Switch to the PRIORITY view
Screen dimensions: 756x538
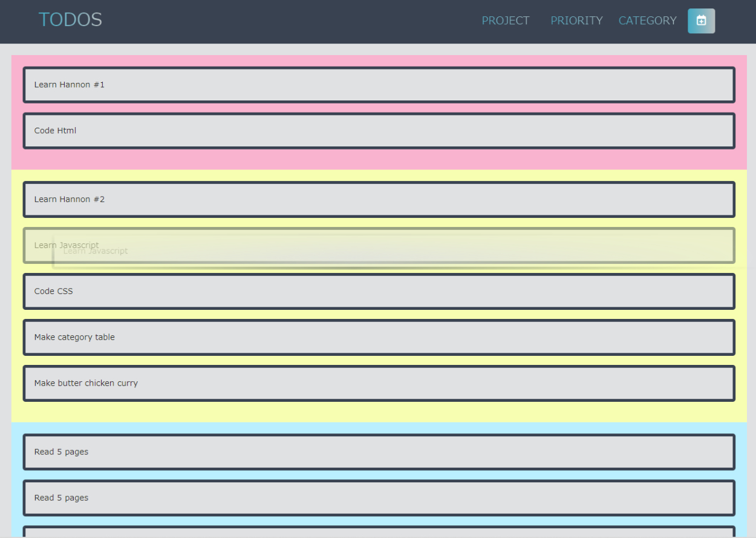click(x=576, y=21)
